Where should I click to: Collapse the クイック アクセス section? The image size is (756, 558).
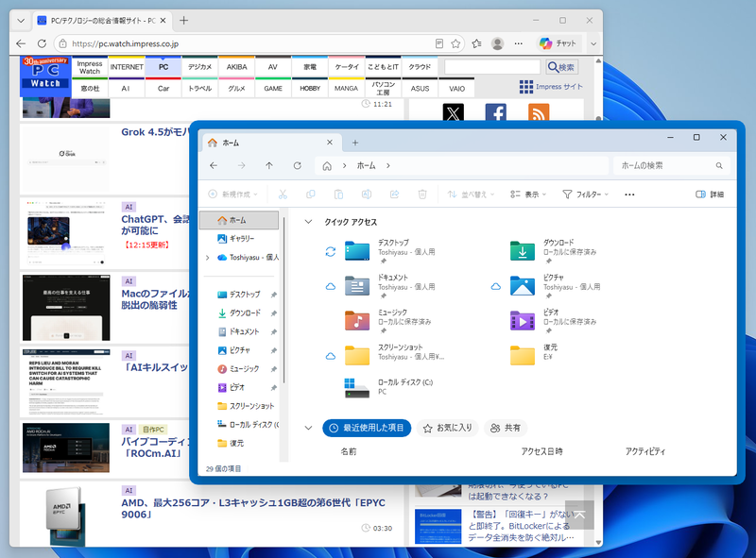coord(308,222)
